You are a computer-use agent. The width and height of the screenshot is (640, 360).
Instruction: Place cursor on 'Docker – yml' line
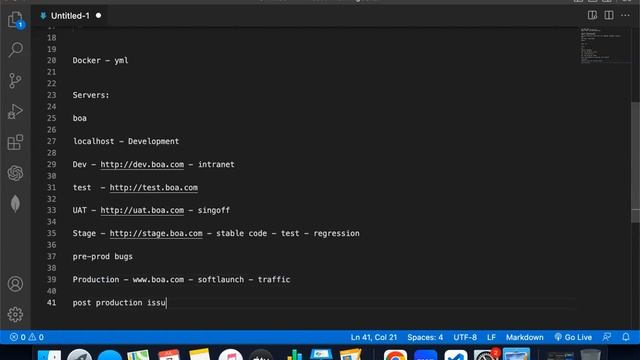(x=100, y=60)
